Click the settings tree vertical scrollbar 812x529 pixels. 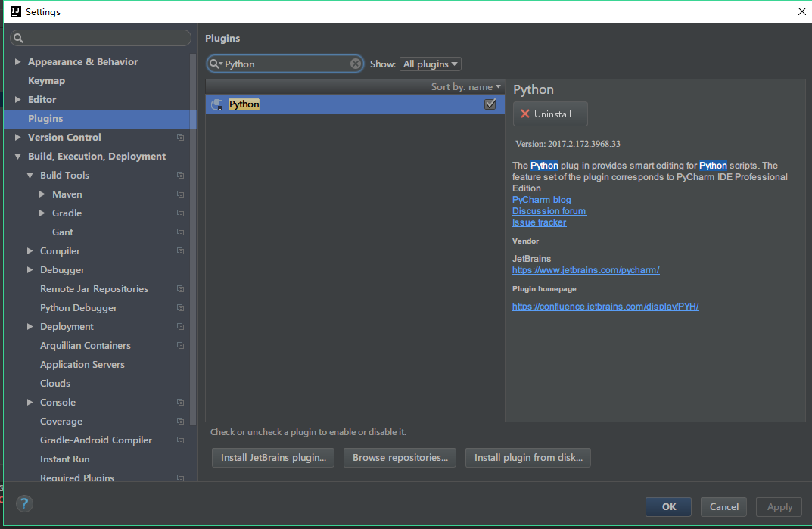(193, 238)
